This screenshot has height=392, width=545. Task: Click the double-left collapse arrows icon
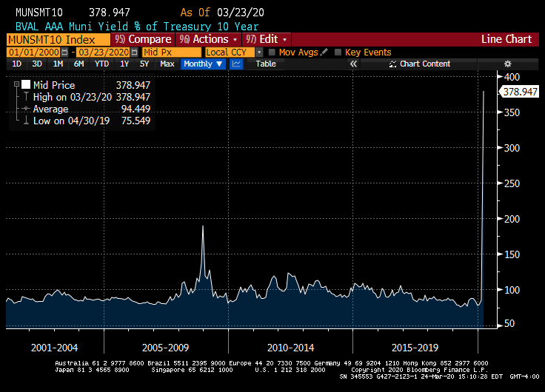pos(353,64)
